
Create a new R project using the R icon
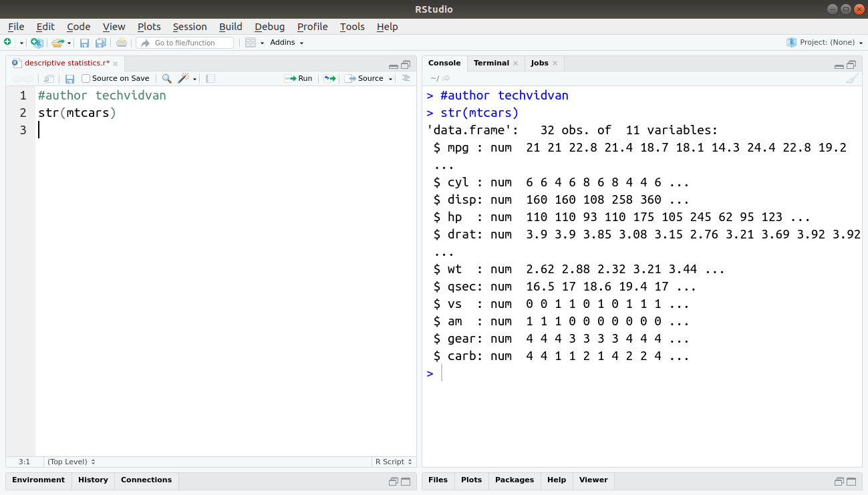click(37, 42)
